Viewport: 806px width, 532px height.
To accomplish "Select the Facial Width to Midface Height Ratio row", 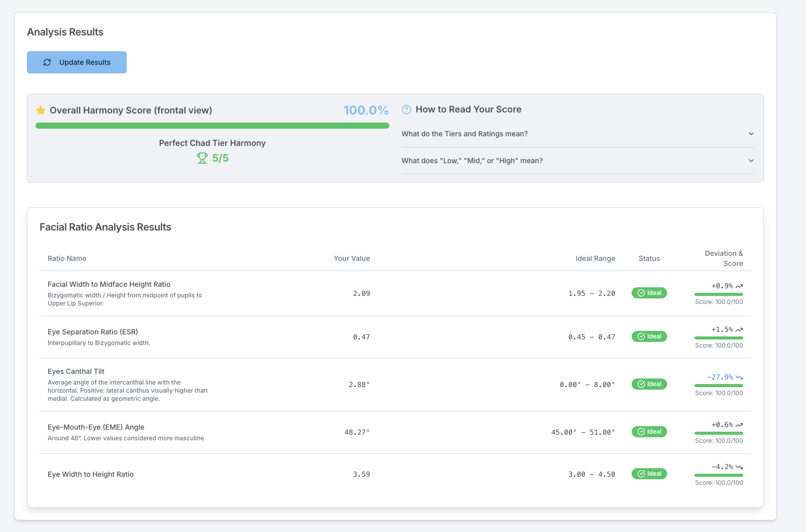I will point(109,284).
